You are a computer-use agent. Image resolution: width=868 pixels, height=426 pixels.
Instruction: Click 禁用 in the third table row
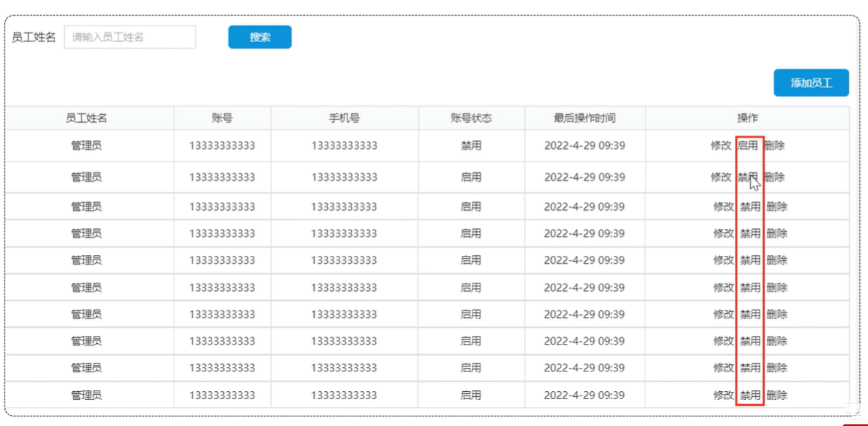pyautogui.click(x=750, y=207)
